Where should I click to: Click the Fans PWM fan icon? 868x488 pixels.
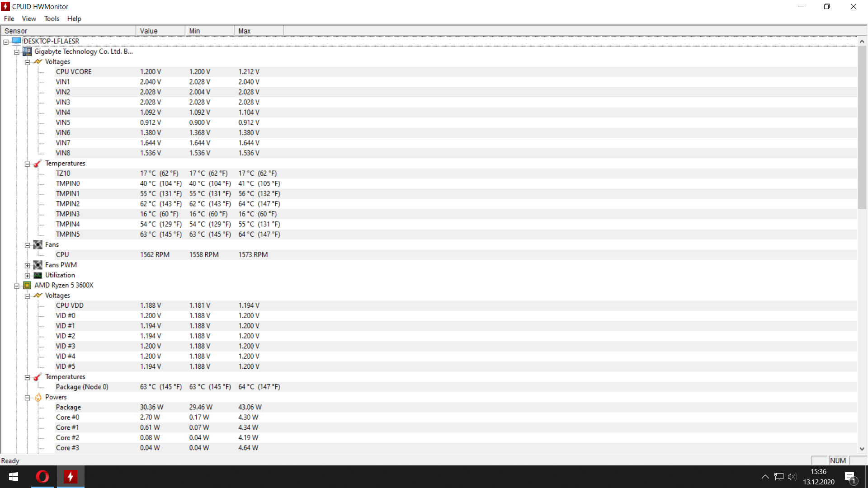(x=38, y=265)
